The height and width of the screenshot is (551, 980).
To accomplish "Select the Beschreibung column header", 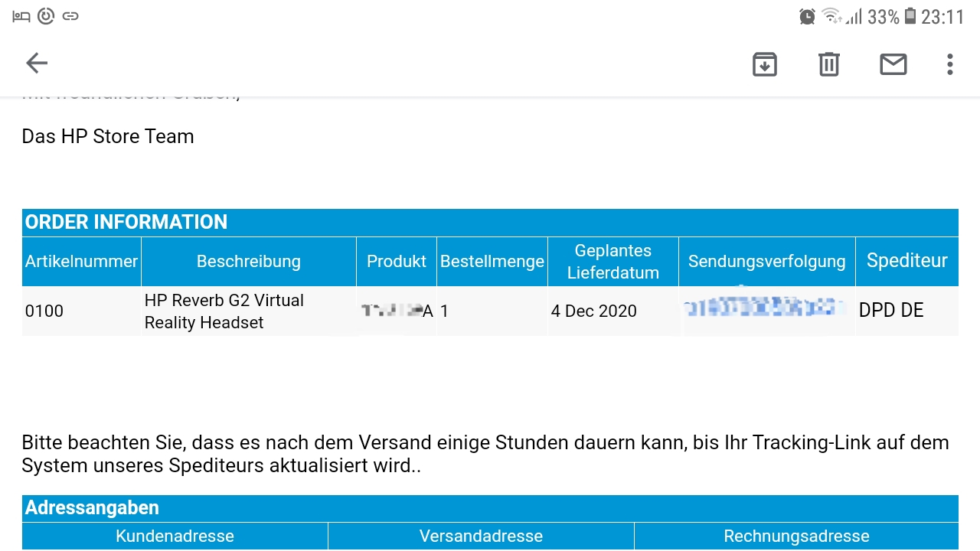I will click(249, 262).
